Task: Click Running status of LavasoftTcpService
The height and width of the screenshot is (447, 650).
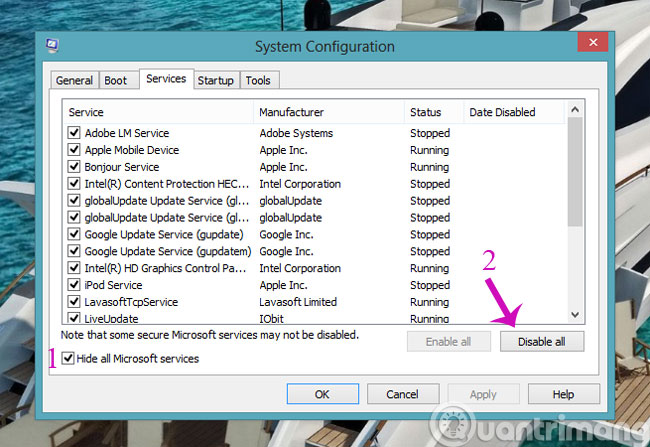Action: click(x=429, y=302)
